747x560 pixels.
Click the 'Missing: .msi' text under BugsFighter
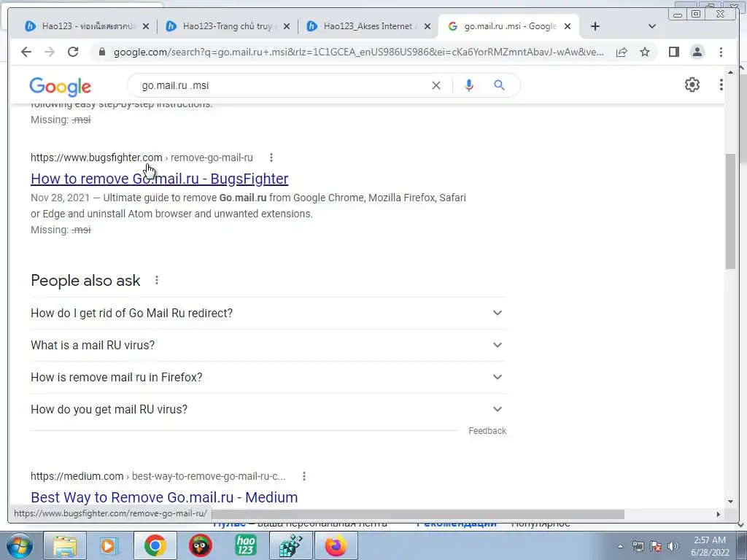pyautogui.click(x=61, y=230)
